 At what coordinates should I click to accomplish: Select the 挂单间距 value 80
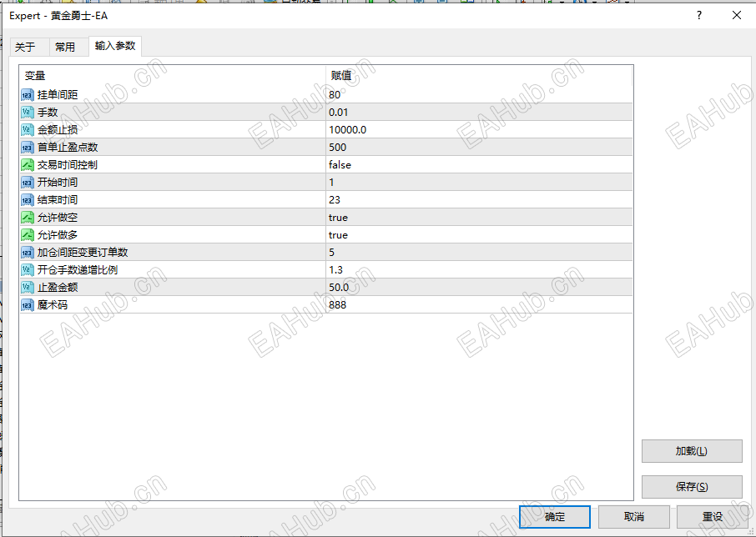(x=335, y=95)
